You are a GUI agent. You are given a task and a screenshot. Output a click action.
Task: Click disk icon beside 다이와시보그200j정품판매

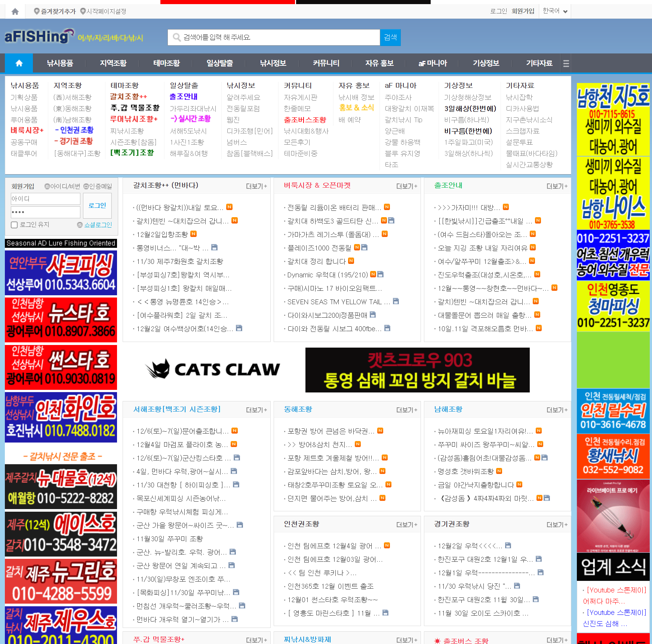pos(373,314)
